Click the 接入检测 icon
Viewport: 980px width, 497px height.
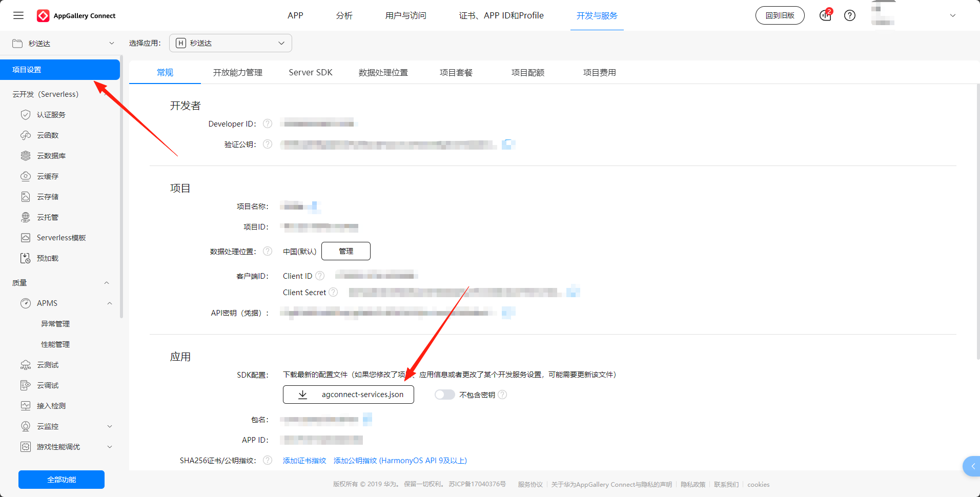[x=26, y=406]
